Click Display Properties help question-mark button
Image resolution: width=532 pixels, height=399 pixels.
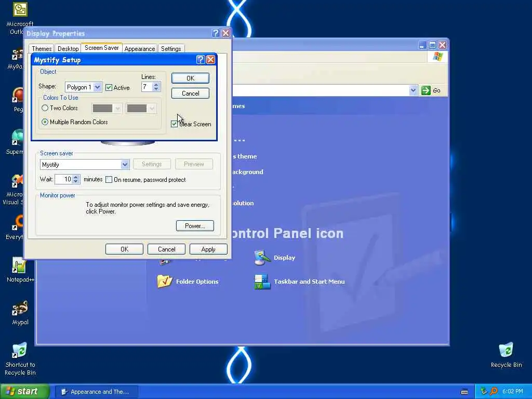pos(216,33)
